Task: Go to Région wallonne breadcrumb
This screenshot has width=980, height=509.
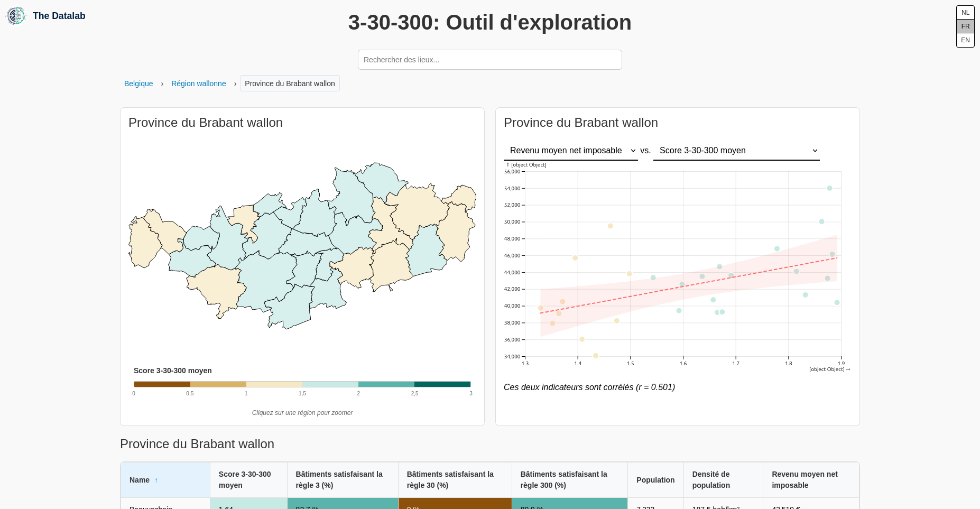Action: point(198,84)
